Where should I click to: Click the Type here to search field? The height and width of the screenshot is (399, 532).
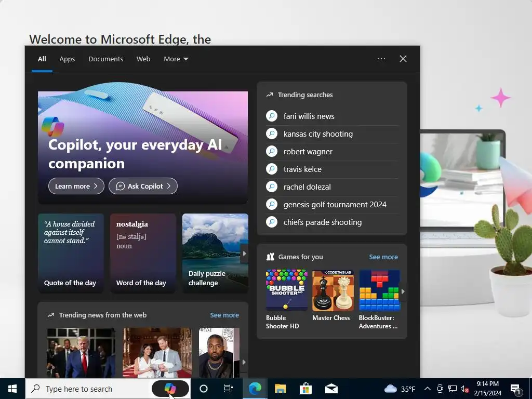88,389
